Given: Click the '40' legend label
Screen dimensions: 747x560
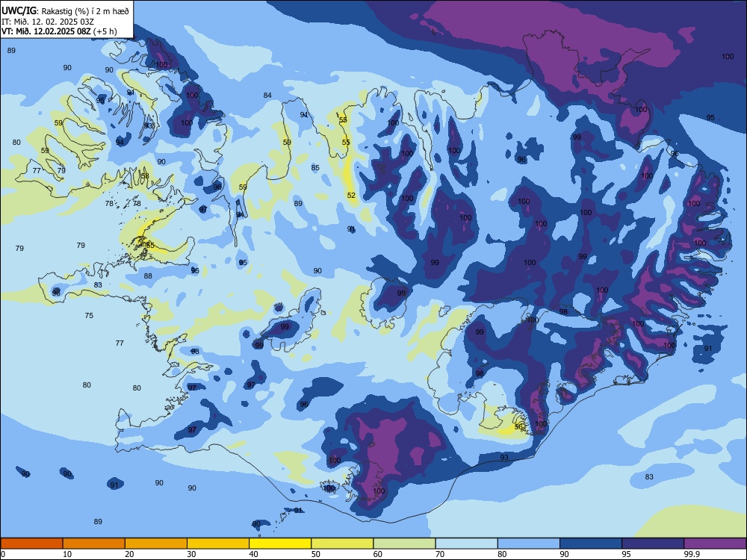Looking at the screenshot, I should pos(253,554).
